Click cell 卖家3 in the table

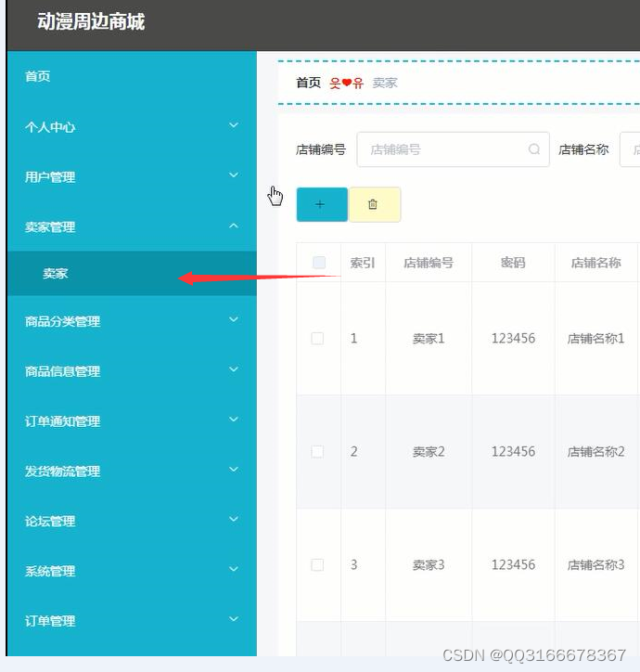[x=429, y=565]
